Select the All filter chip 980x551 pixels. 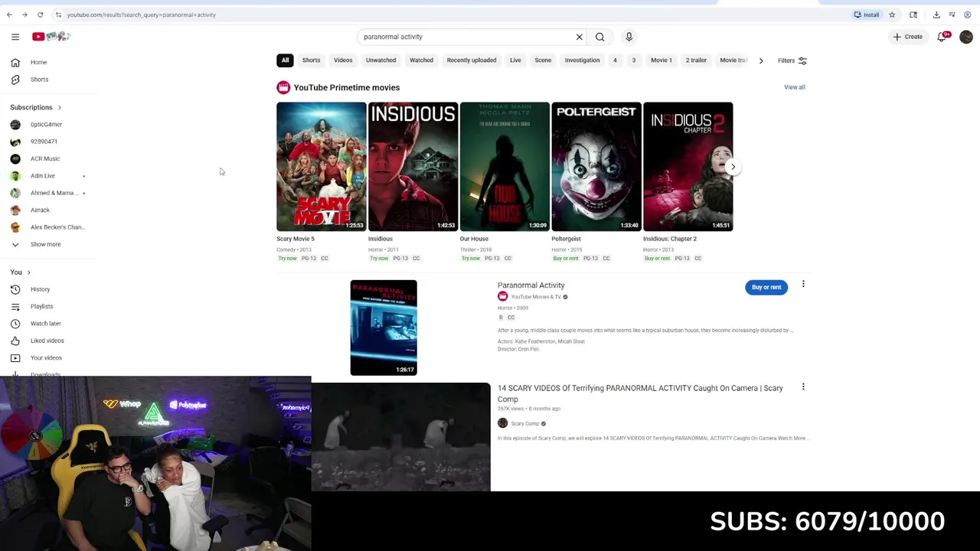[285, 60]
